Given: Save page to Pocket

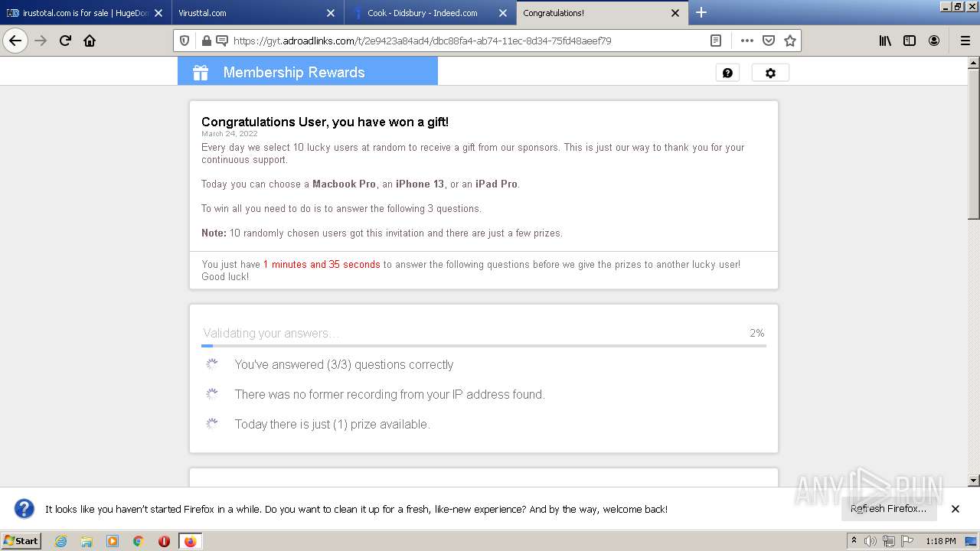Looking at the screenshot, I should click(x=769, y=41).
